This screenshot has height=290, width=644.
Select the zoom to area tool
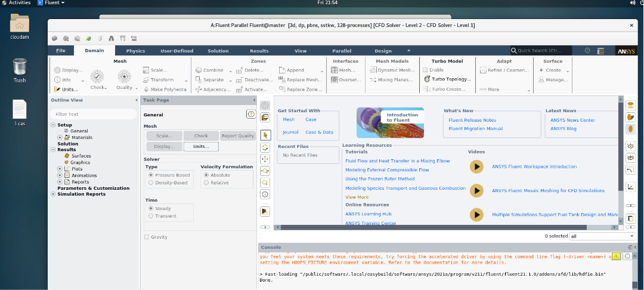pos(265,183)
